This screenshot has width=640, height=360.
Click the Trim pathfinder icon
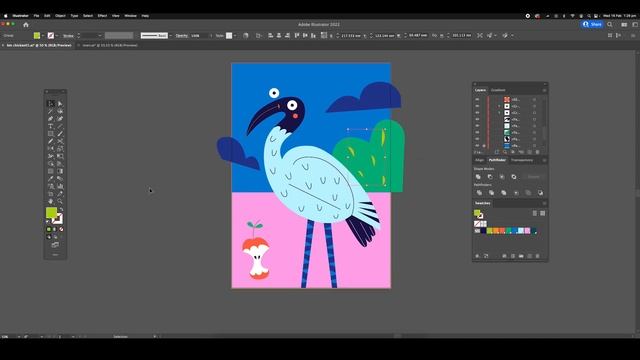tap(491, 193)
